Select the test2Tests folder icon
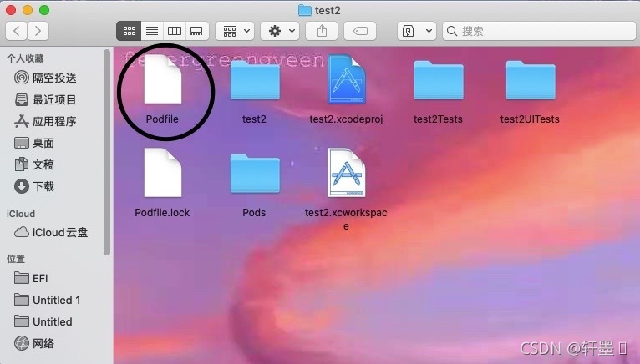This screenshot has width=640, height=364. pyautogui.click(x=439, y=80)
